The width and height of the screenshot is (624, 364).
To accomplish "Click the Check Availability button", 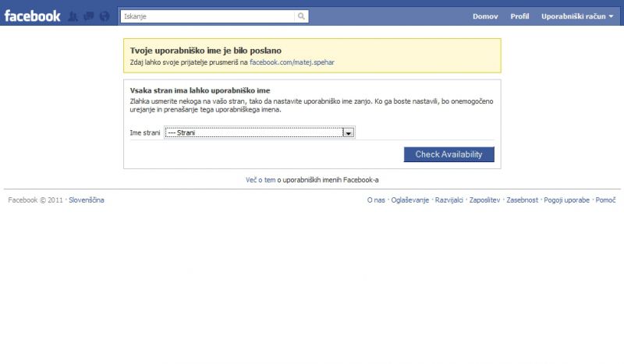I will 449,154.
